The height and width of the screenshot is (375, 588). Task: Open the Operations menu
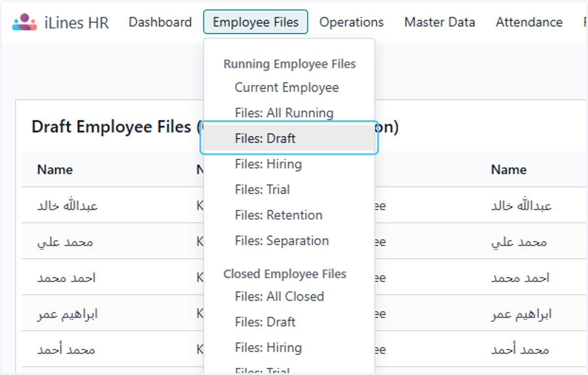coord(351,22)
